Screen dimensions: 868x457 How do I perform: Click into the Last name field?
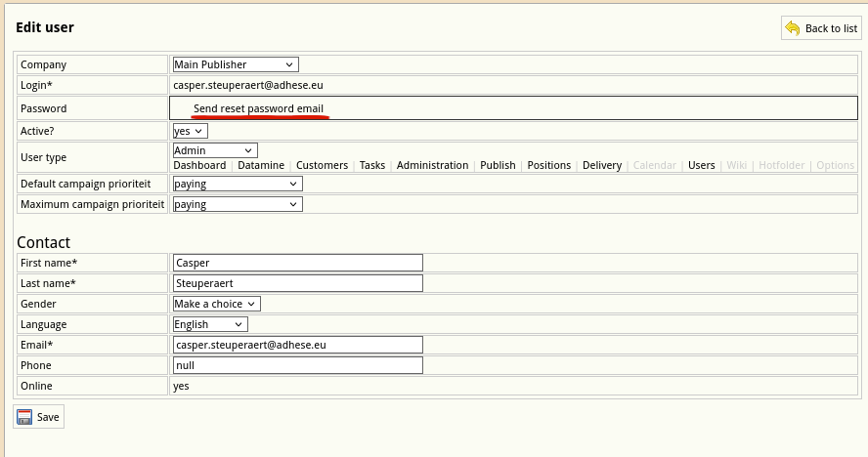coord(297,283)
